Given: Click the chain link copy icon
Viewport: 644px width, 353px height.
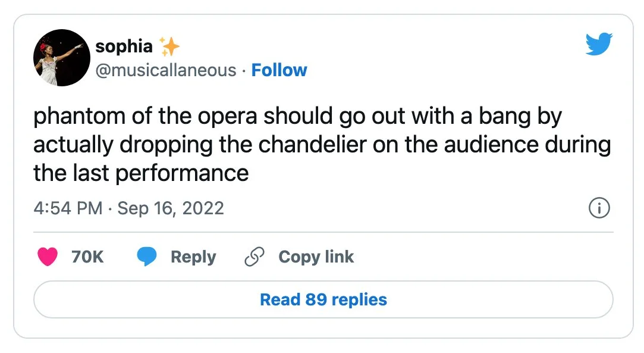Looking at the screenshot, I should [255, 257].
